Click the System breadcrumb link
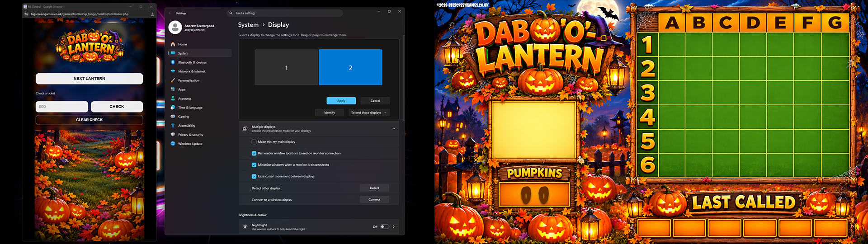 pyautogui.click(x=248, y=25)
